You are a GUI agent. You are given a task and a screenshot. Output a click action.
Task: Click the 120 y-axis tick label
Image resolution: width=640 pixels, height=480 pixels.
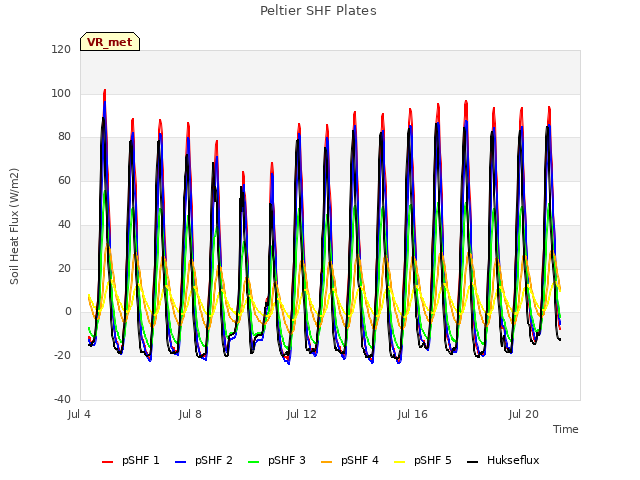tap(61, 49)
